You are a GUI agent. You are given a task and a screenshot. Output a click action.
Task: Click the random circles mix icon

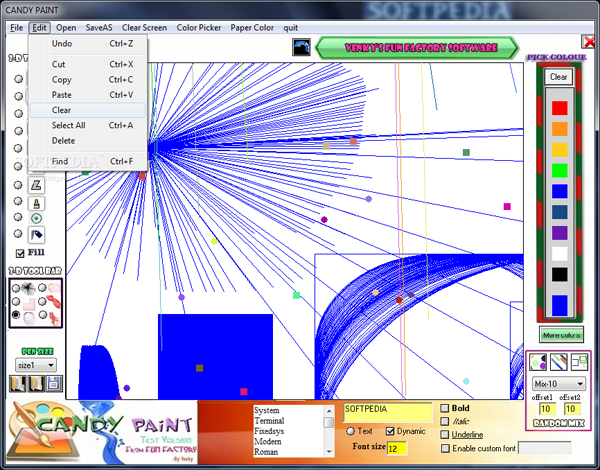click(x=538, y=362)
